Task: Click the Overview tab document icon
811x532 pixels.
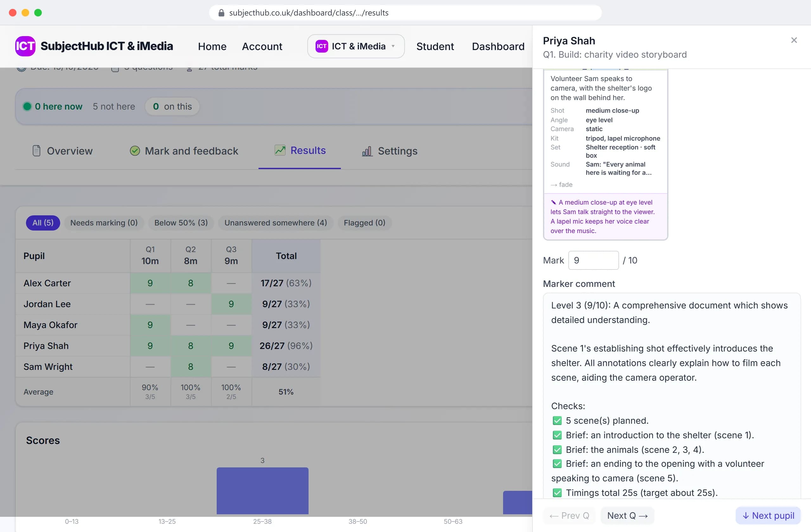Action: [36, 150]
